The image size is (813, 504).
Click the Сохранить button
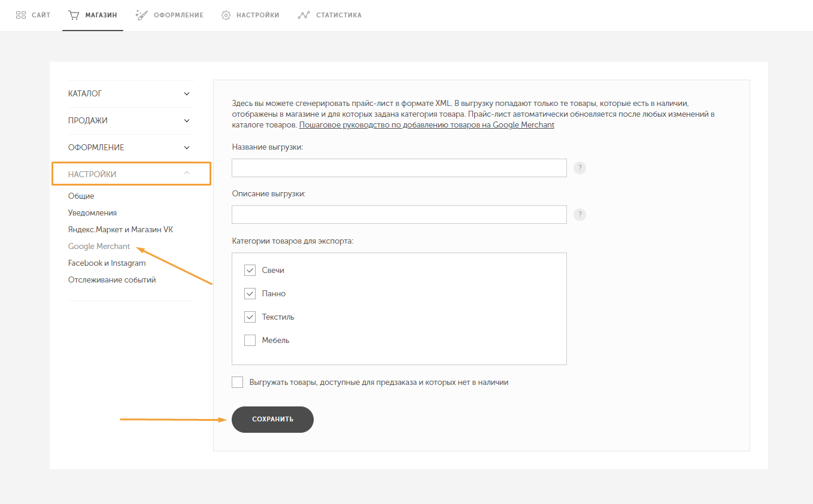272,420
